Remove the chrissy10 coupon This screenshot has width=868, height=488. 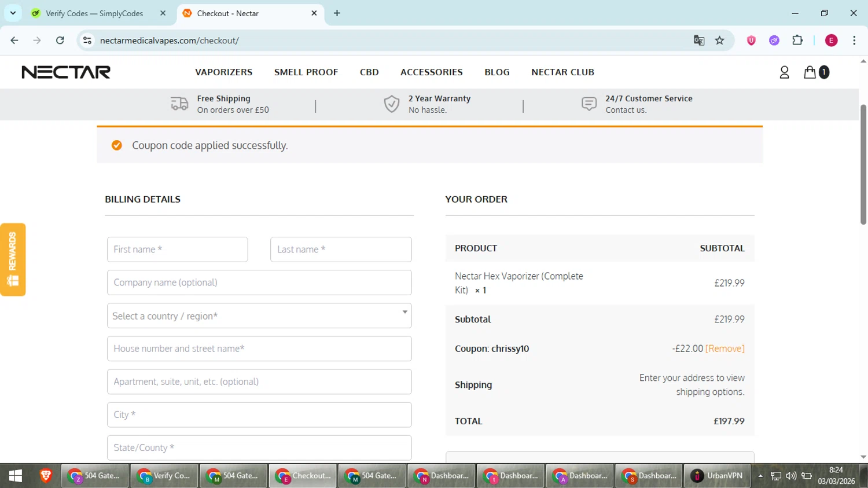(725, 348)
